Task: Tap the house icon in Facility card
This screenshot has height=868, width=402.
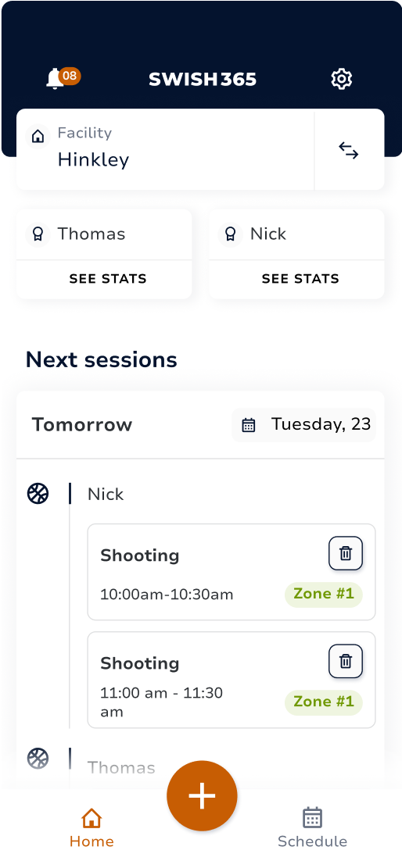Action: tap(38, 136)
